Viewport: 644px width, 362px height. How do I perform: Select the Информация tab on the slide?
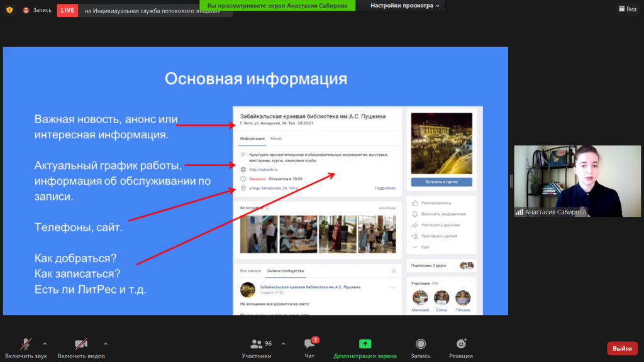252,138
